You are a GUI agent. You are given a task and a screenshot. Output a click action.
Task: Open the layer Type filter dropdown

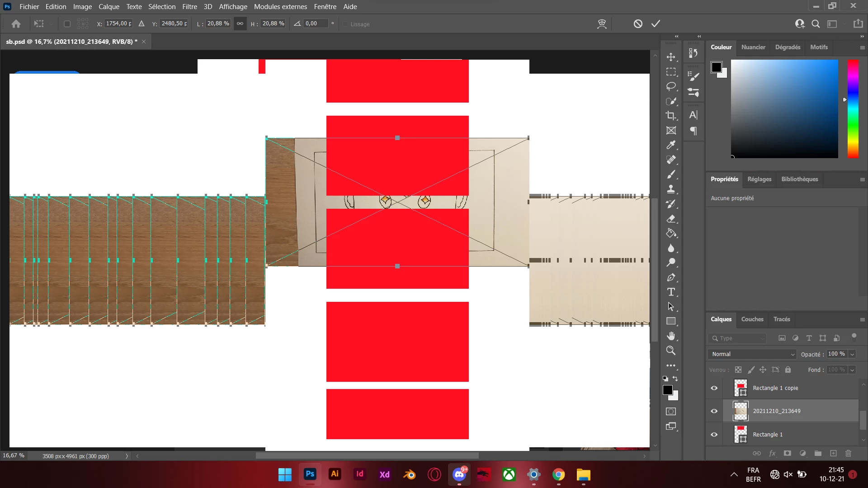[x=737, y=338]
